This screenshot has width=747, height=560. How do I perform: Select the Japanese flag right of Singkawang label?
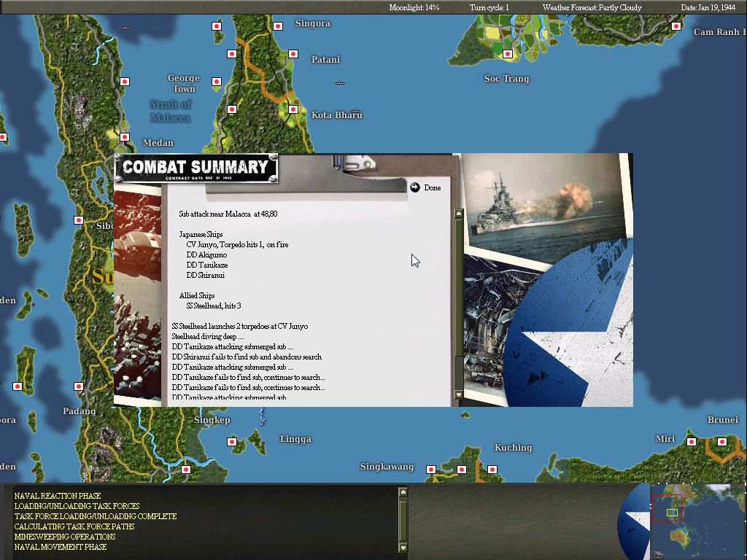tap(431, 470)
